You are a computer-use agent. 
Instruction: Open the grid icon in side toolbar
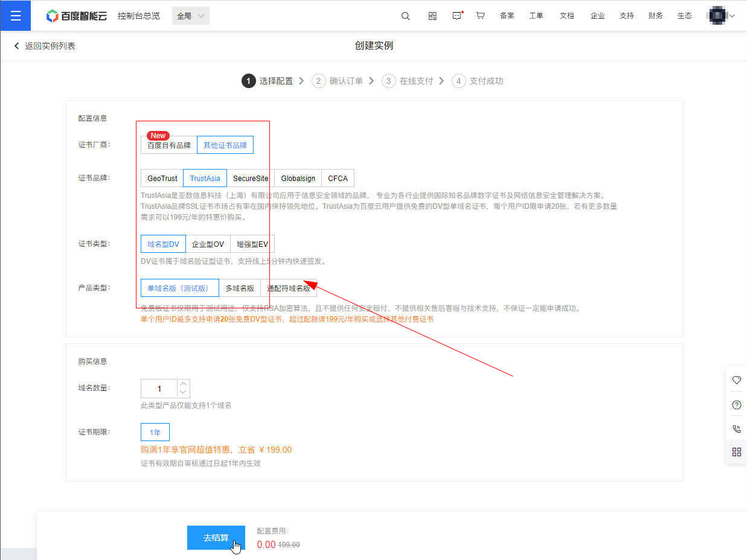[737, 452]
